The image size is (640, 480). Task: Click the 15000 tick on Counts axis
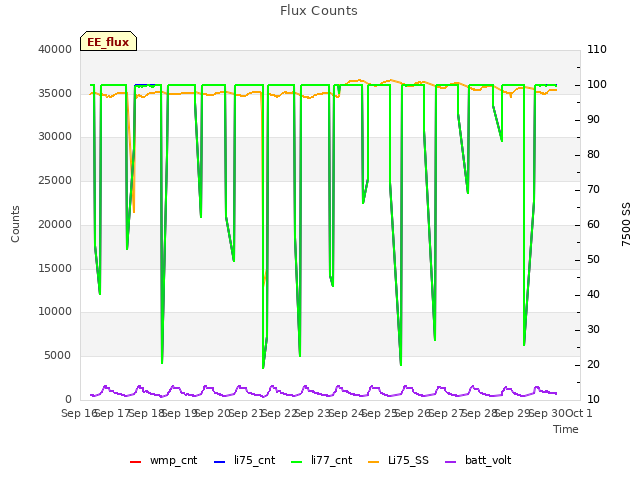[x=55, y=269]
